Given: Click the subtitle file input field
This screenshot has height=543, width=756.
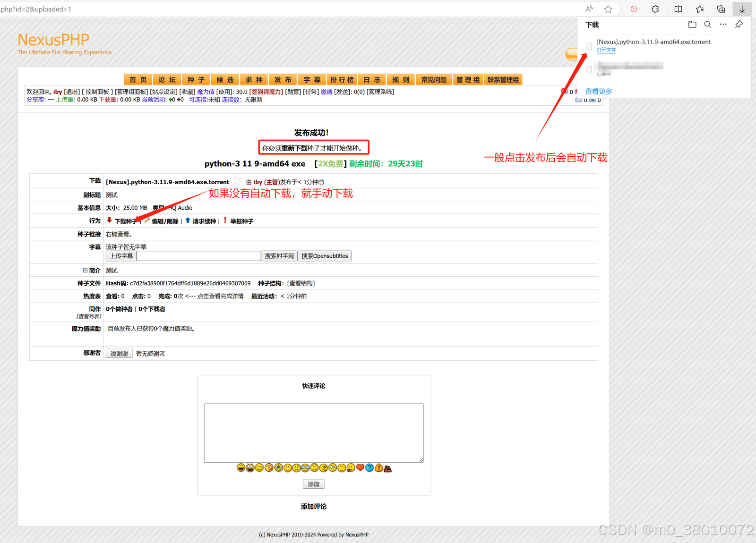Looking at the screenshot, I should [199, 256].
